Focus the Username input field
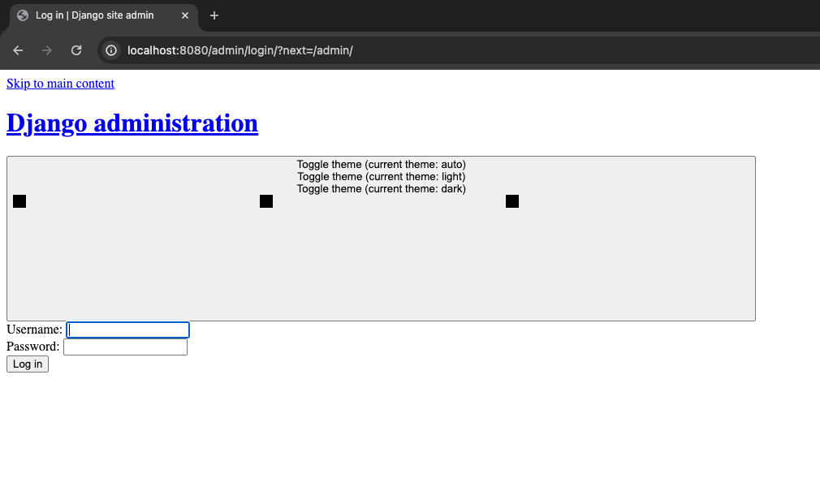This screenshot has height=504, width=820. (x=127, y=330)
